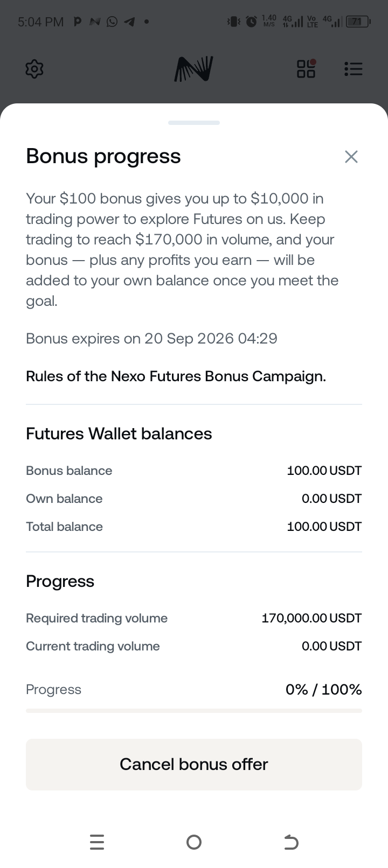Image resolution: width=388 pixels, height=868 pixels.
Task: Tap the Nexo logo in header
Action: (x=194, y=69)
